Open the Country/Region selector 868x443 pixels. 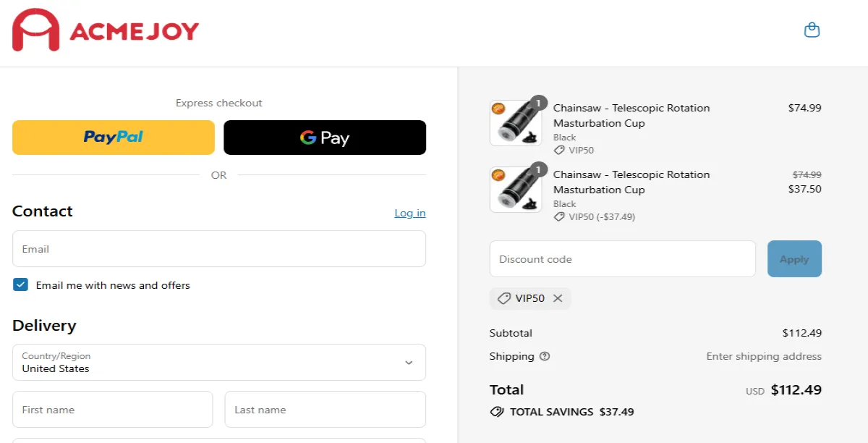click(x=218, y=362)
